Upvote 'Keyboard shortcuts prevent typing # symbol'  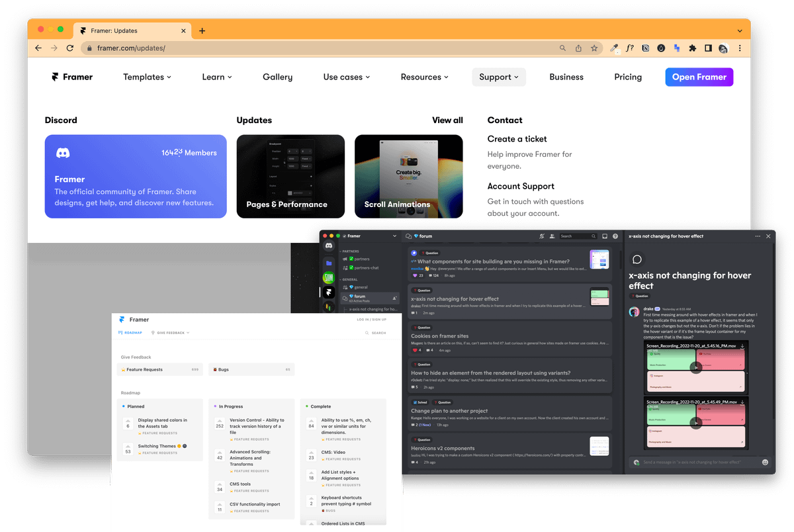coord(311,501)
